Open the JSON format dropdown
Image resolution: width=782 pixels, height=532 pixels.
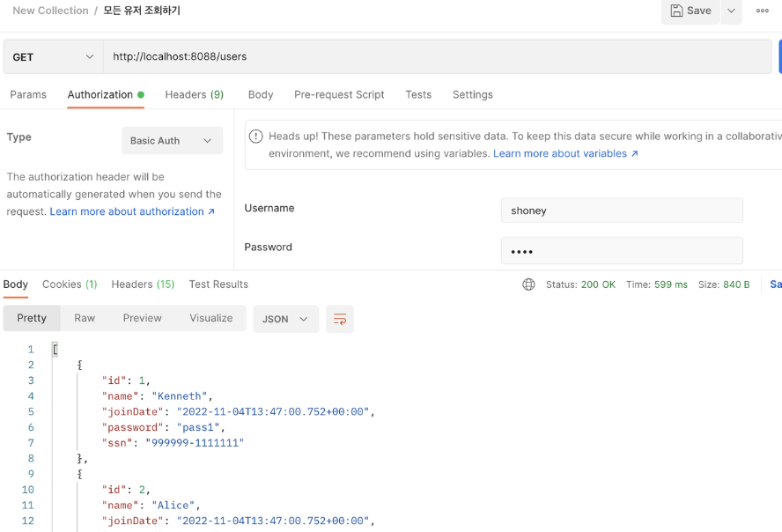286,319
